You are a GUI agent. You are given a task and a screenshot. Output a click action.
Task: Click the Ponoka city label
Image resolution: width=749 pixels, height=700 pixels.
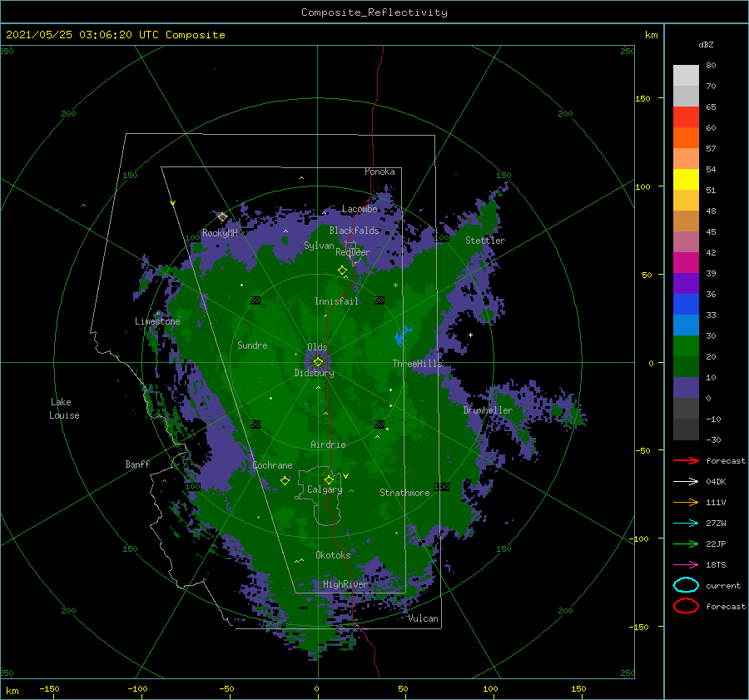click(x=379, y=171)
